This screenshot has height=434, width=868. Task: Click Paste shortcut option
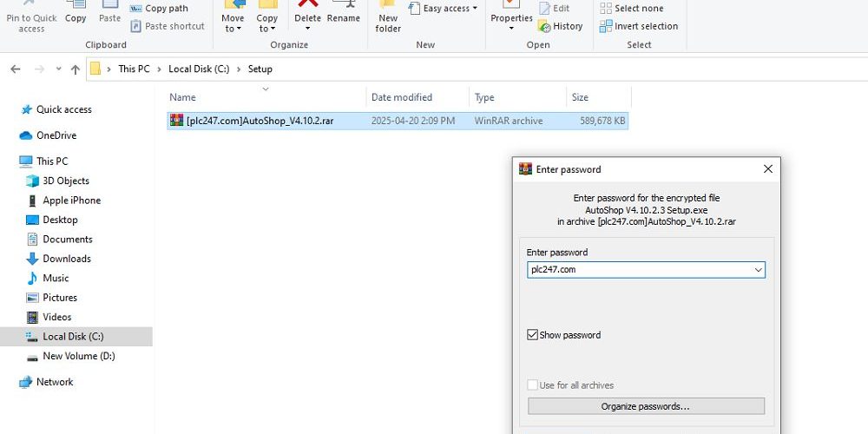168,26
